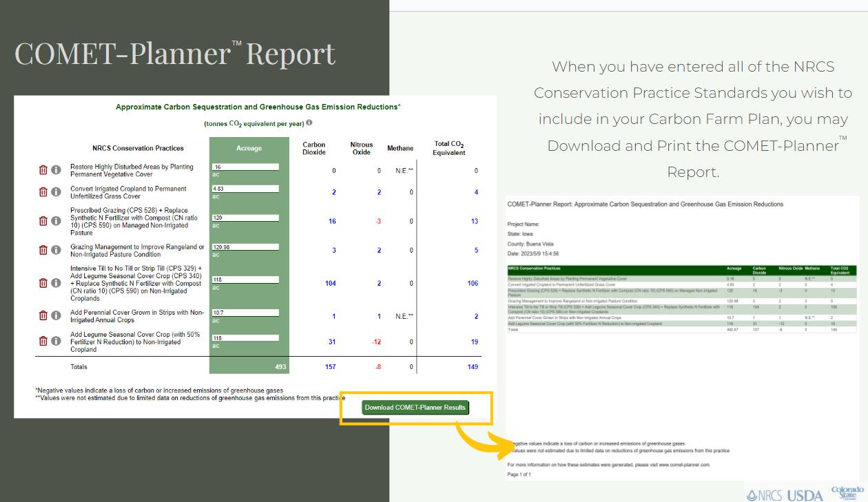This screenshot has height=502, width=868.
Task: Click County: Buena Vista in report preview
Action: click(530, 244)
